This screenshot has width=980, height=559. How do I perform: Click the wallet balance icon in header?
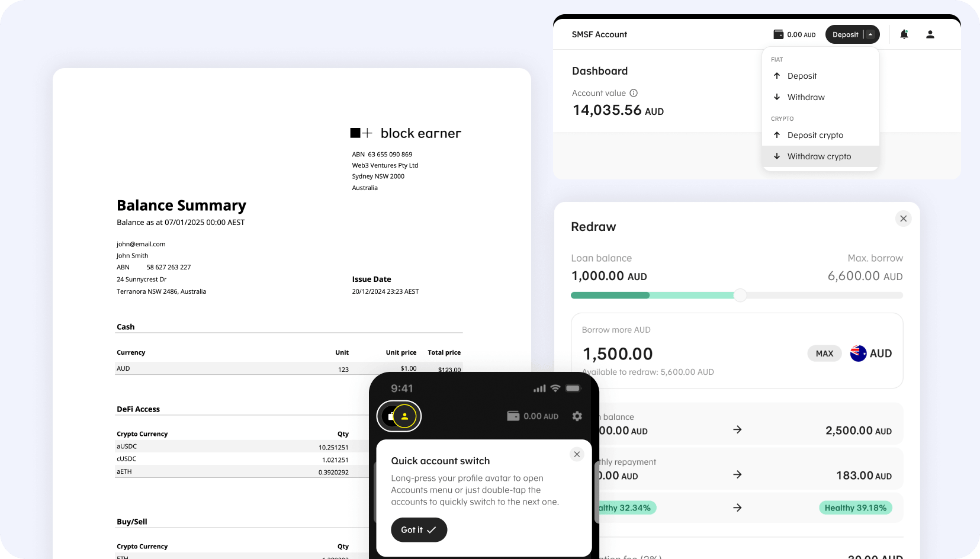point(778,34)
